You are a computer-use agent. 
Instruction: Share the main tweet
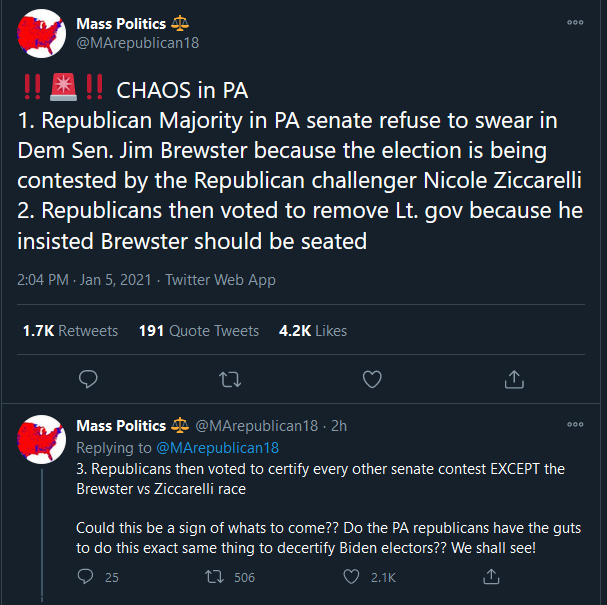(514, 379)
